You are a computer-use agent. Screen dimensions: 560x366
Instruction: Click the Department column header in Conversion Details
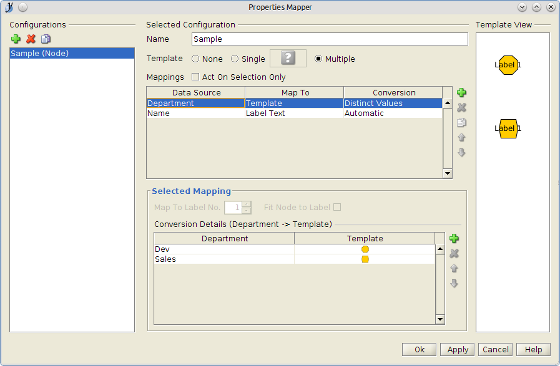[x=224, y=239]
